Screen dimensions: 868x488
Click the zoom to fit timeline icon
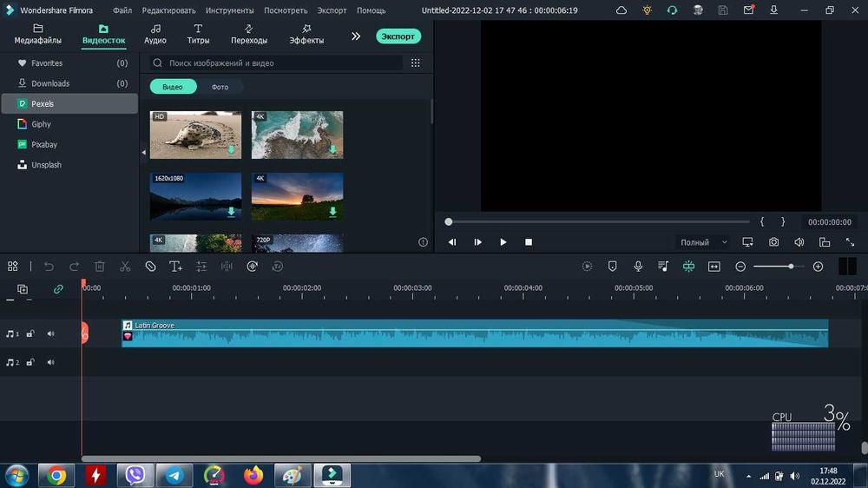[714, 267]
